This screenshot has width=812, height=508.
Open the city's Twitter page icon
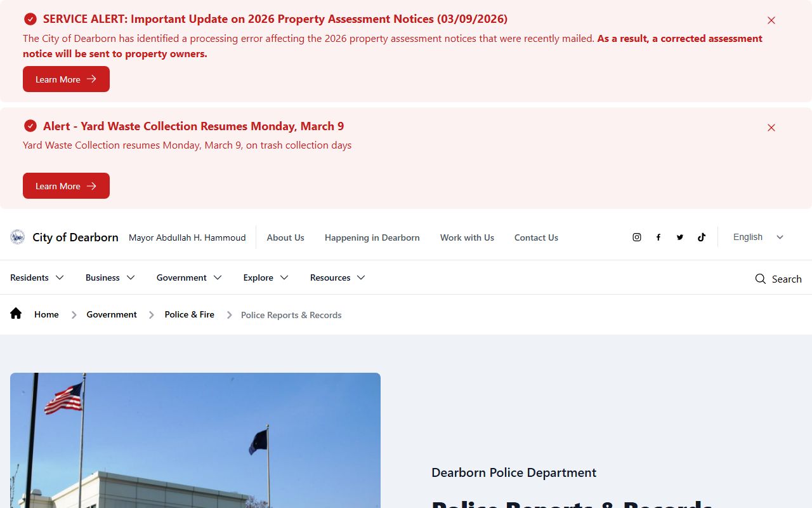click(x=680, y=237)
